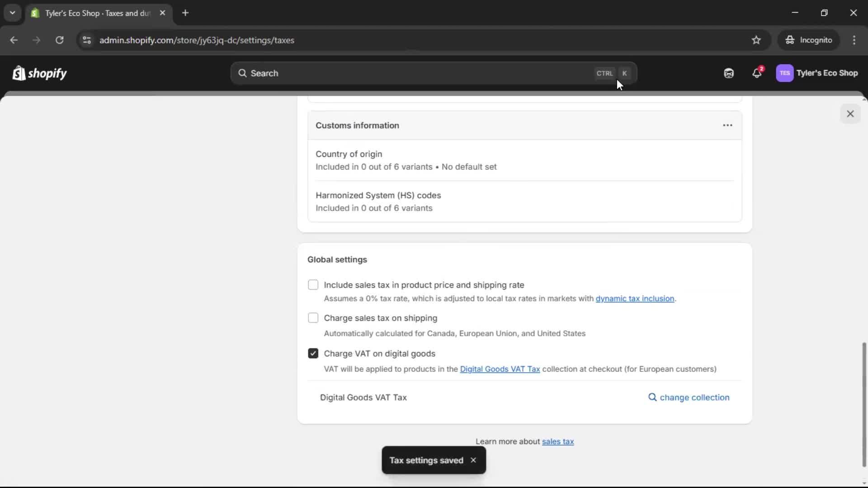Click the dynamic tax inclusion link
The width and height of the screenshot is (868, 488).
[635, 298]
